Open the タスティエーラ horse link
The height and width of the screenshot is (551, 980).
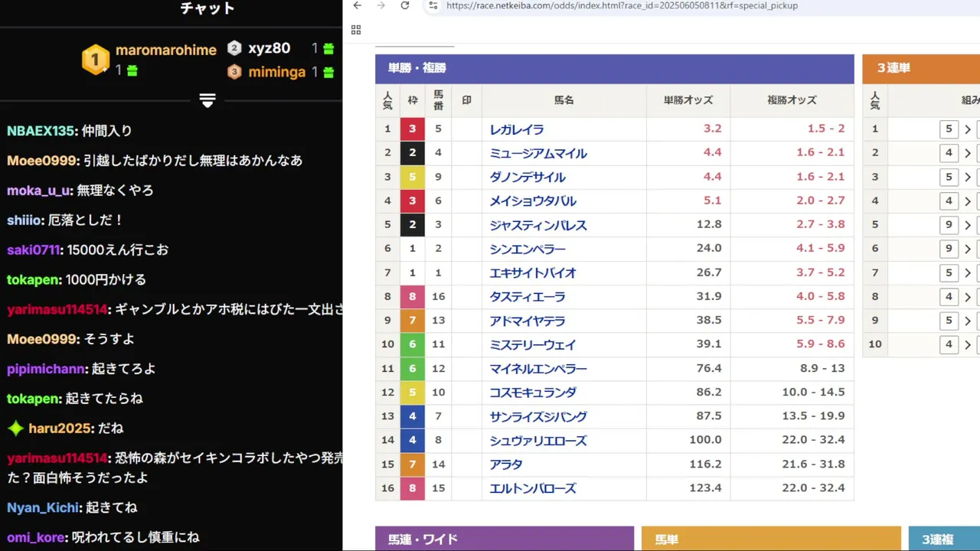pyautogui.click(x=528, y=296)
